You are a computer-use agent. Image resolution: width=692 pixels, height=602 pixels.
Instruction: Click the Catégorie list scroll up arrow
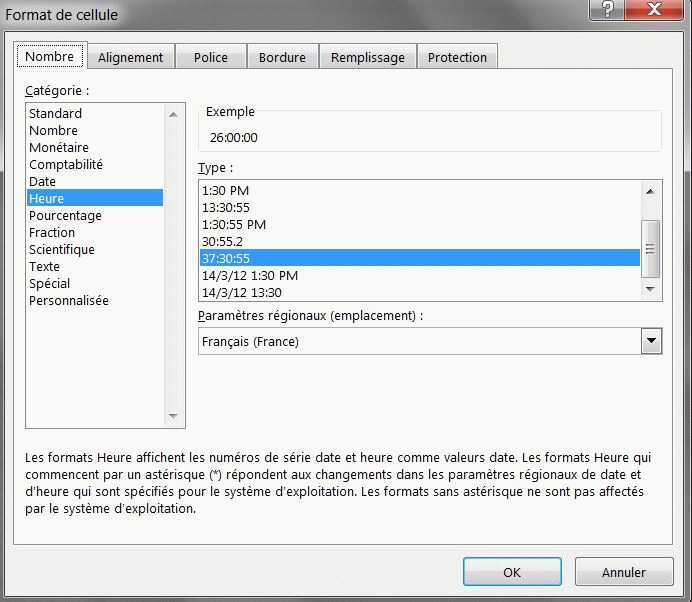(173, 115)
